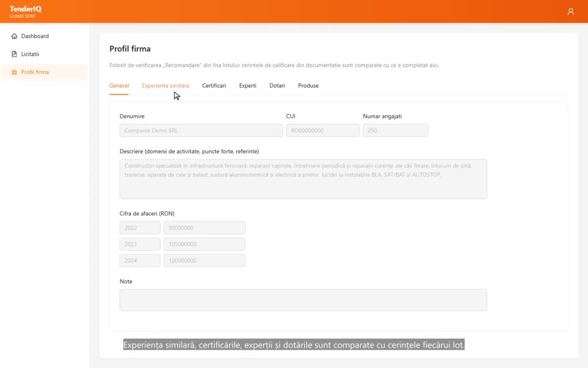Switch to the General tab
Viewport: 588px width, 368px height.
click(x=119, y=86)
